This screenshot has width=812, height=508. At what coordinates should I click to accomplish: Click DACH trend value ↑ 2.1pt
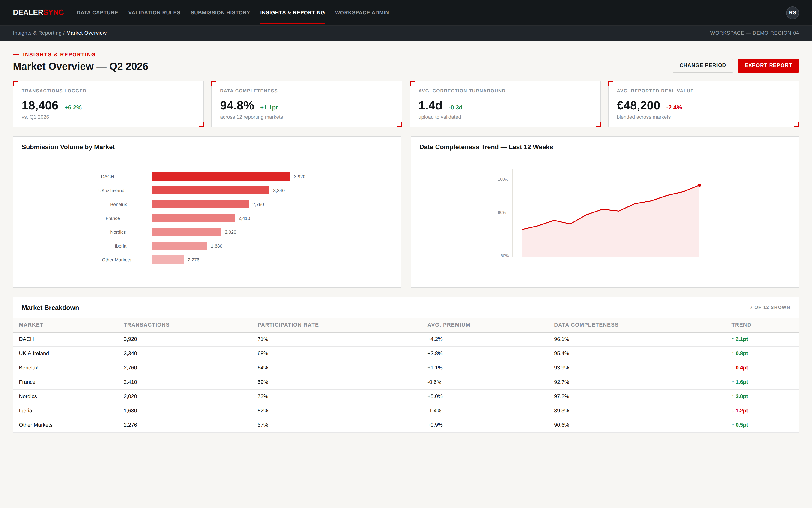(740, 339)
